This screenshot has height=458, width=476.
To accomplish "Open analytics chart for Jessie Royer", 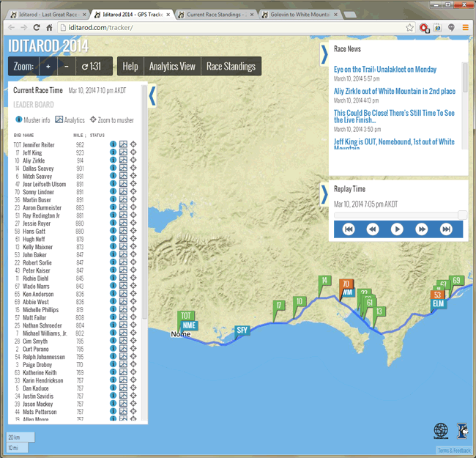I will pos(123,223).
